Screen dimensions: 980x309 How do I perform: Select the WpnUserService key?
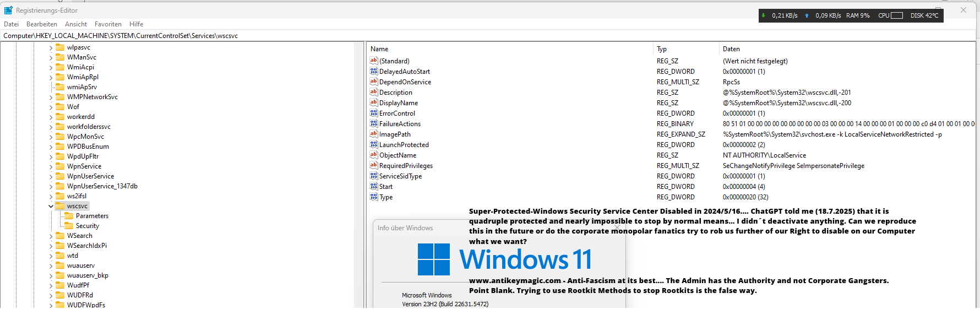coord(91,176)
